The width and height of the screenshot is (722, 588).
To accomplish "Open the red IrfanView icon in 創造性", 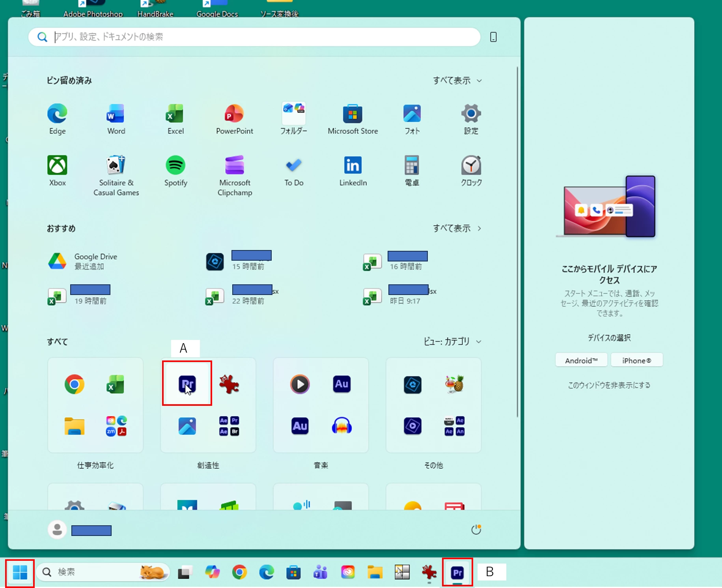I will (229, 384).
